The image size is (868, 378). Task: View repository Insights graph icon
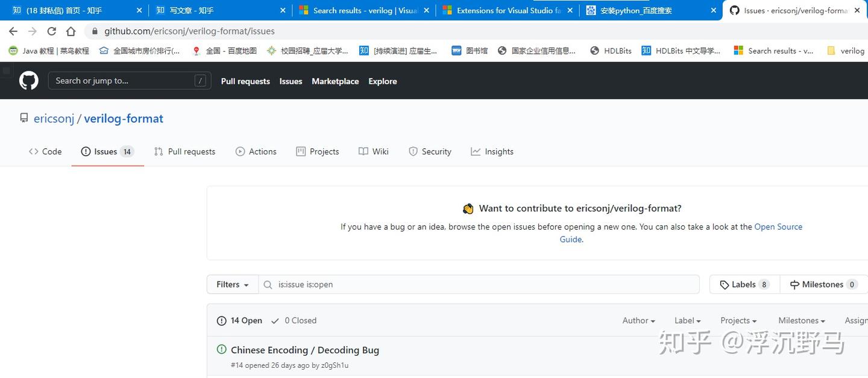click(476, 151)
